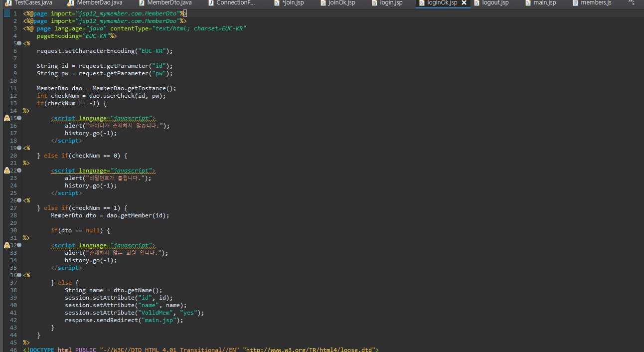
Task: Switch to the TestCases.java tab
Action: [x=29, y=3]
